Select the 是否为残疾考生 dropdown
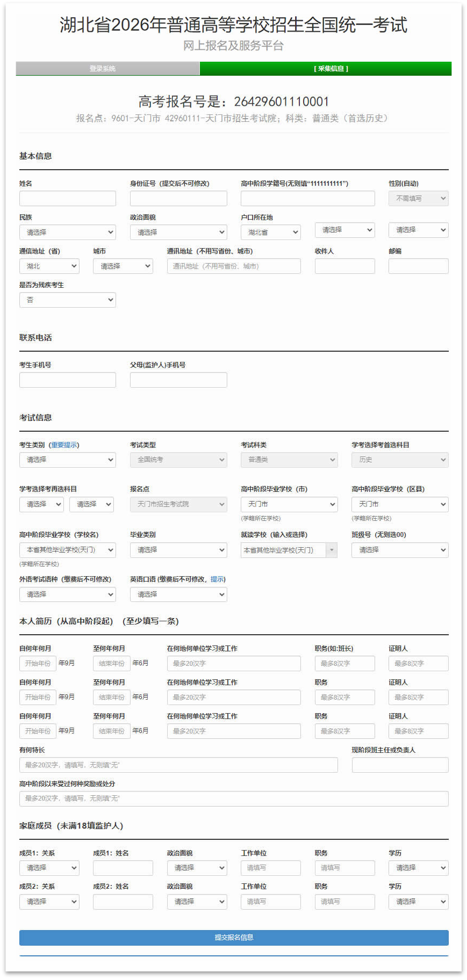Image resolution: width=467 pixels, height=980 pixels. [x=67, y=300]
